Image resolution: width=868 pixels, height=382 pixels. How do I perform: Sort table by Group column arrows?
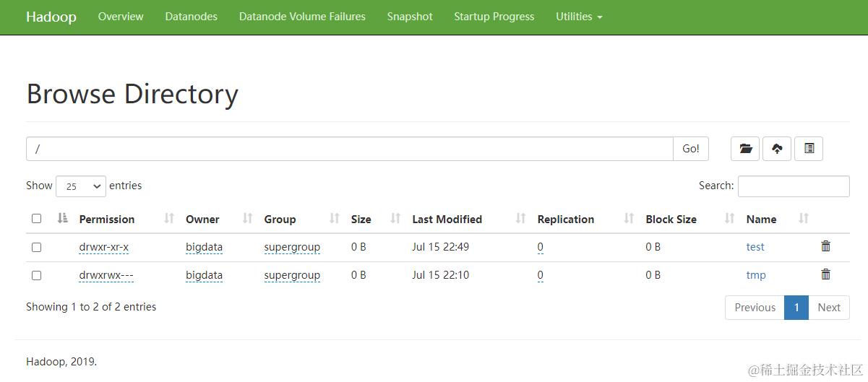coord(335,219)
